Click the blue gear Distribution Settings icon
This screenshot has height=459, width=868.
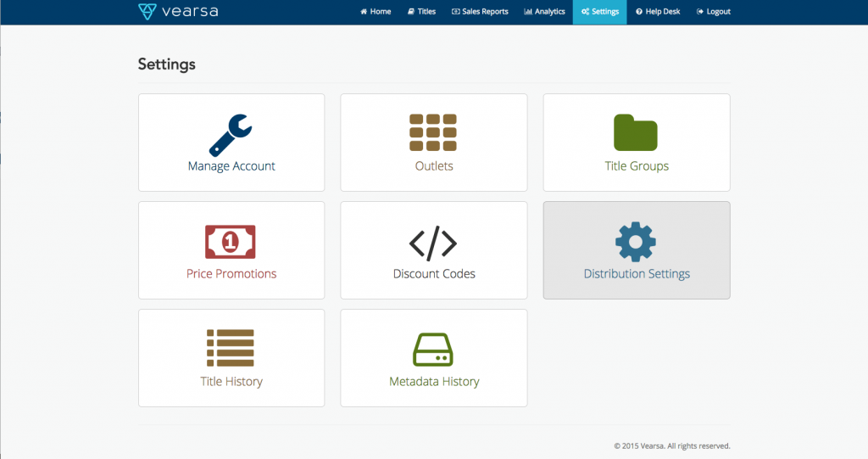(636, 242)
